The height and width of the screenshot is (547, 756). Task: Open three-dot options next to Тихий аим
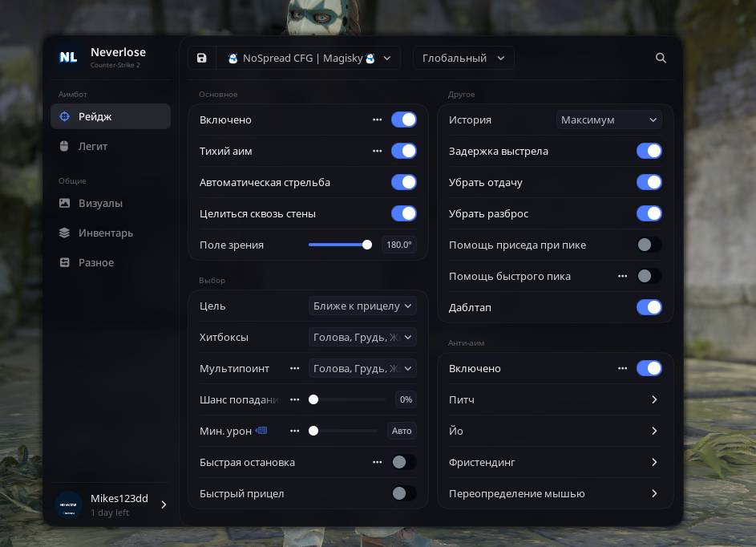[x=377, y=151]
